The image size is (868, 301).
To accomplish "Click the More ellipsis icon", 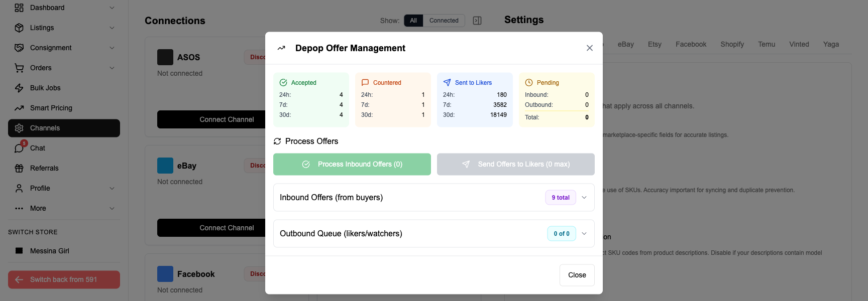I will pos(19,208).
